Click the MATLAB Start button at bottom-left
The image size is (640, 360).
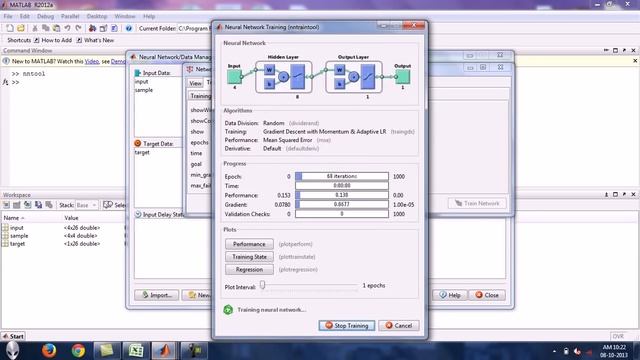tap(13, 336)
